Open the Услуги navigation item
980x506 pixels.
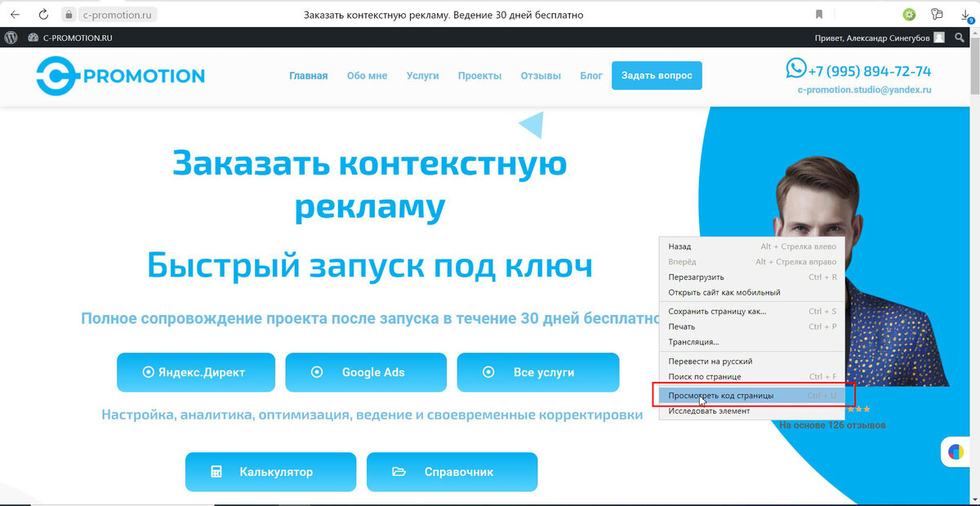coord(423,76)
